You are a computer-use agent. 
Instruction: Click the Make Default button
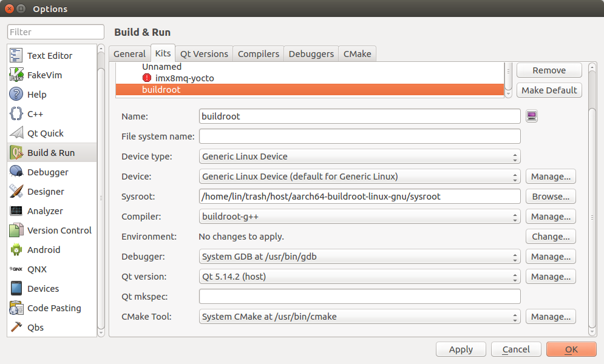point(549,90)
